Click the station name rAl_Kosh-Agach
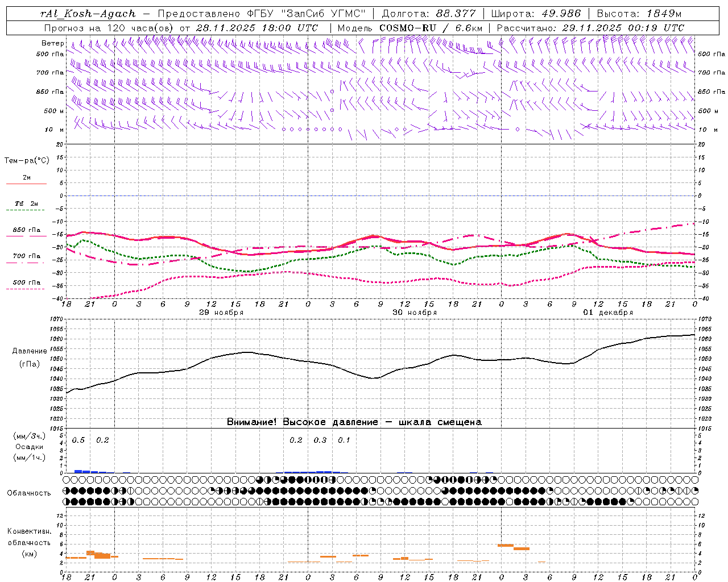Image resolution: width=728 pixels, height=582 pixels. click(x=88, y=14)
